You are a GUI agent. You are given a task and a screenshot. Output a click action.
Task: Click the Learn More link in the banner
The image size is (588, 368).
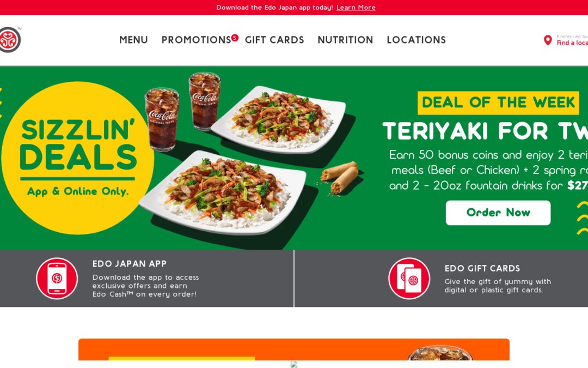(x=356, y=8)
